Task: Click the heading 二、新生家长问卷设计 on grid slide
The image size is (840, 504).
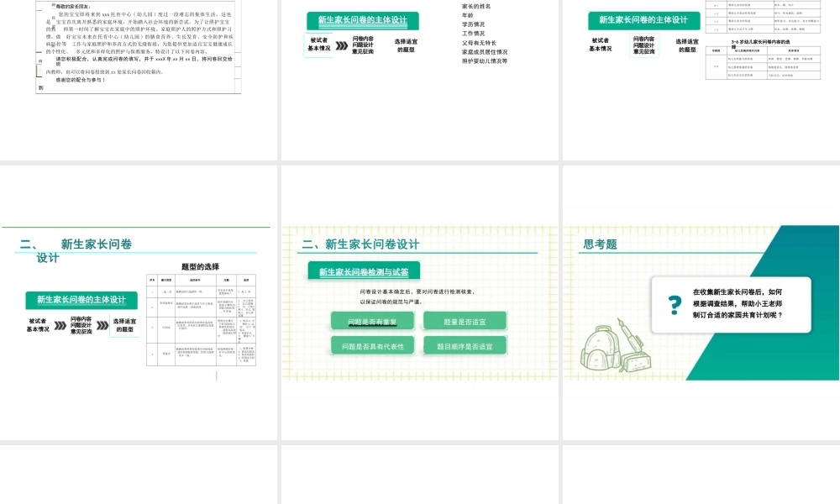Action: click(x=360, y=244)
